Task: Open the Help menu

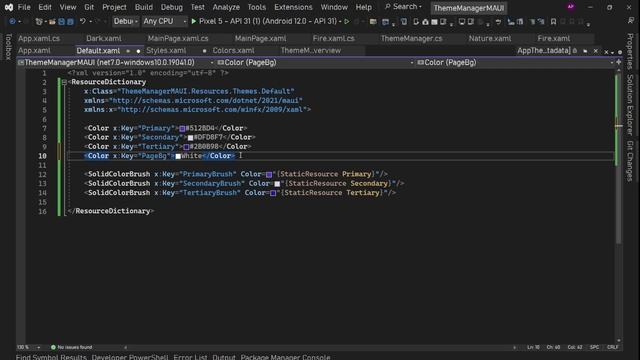Action: click(364, 7)
